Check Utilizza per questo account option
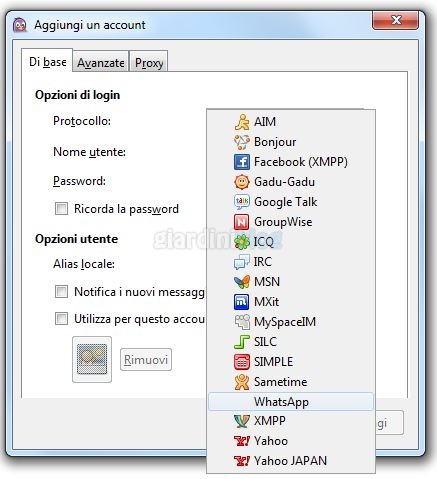This screenshot has height=479, width=437. click(61, 318)
